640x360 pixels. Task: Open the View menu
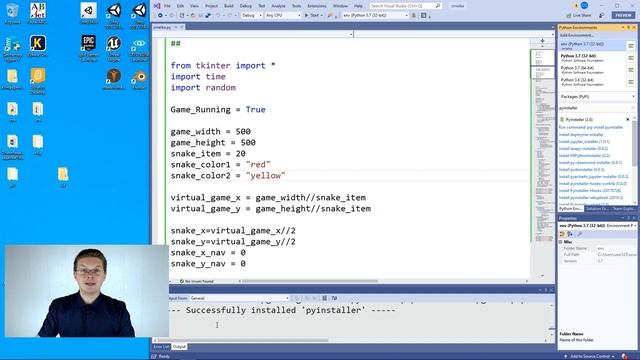pyautogui.click(x=194, y=6)
